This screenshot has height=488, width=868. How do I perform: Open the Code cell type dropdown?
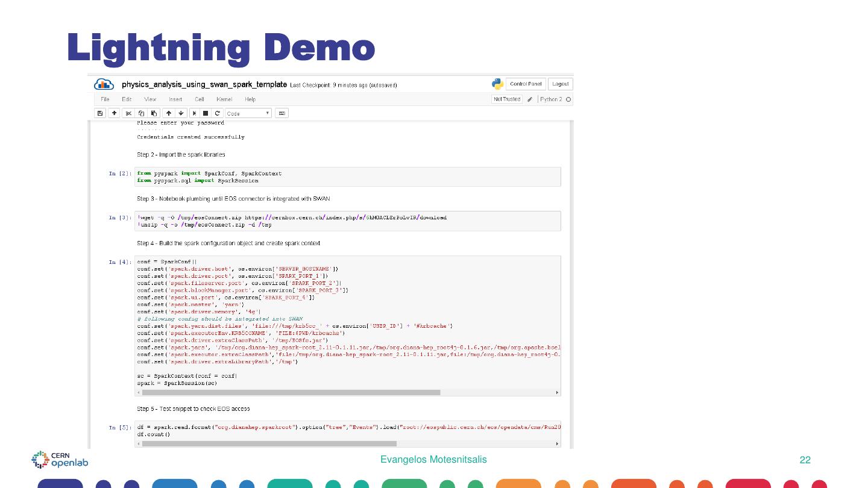pos(248,113)
